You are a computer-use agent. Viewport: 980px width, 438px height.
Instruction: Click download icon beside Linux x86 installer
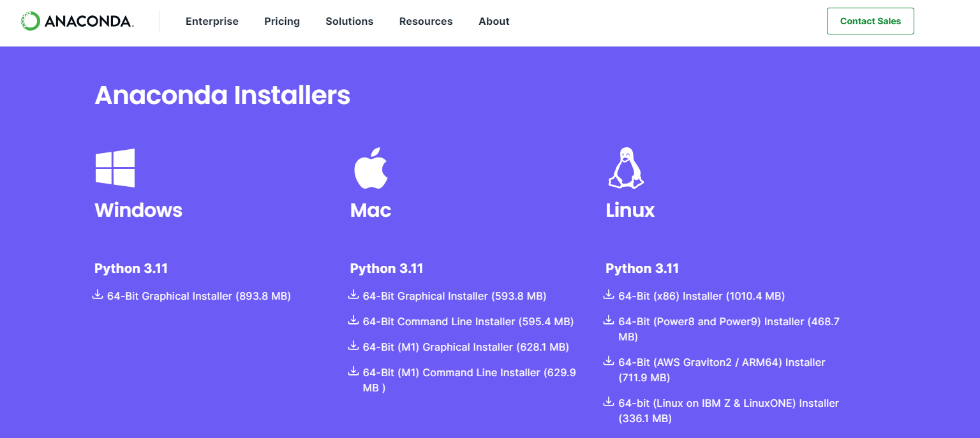(609, 295)
